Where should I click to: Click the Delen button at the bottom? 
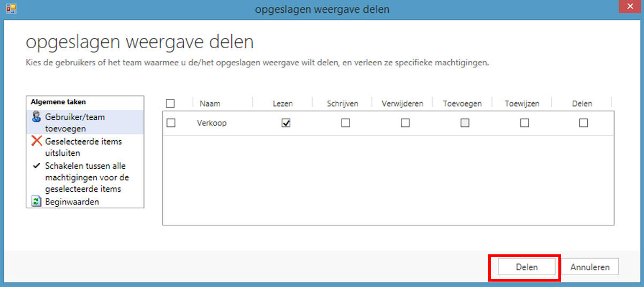526,267
